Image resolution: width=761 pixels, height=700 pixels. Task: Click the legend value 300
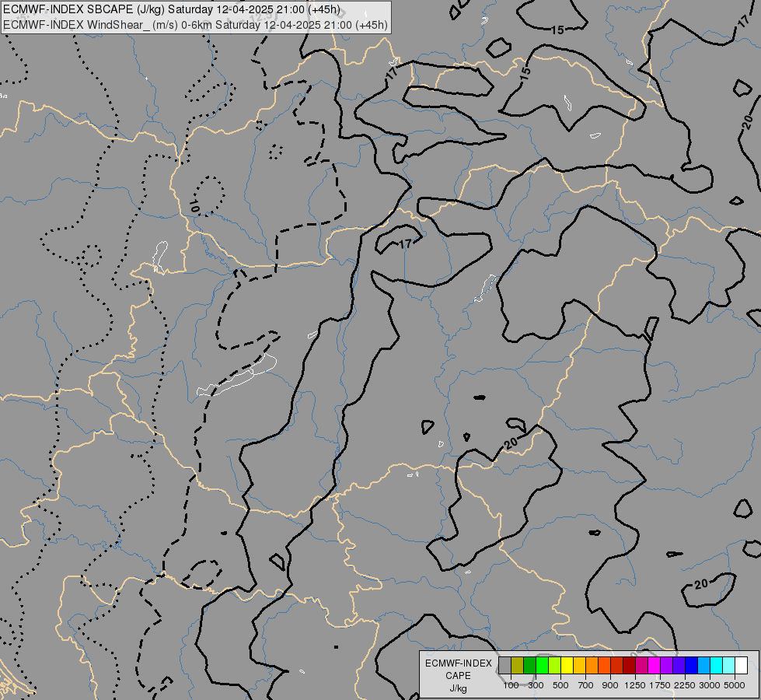(536, 685)
